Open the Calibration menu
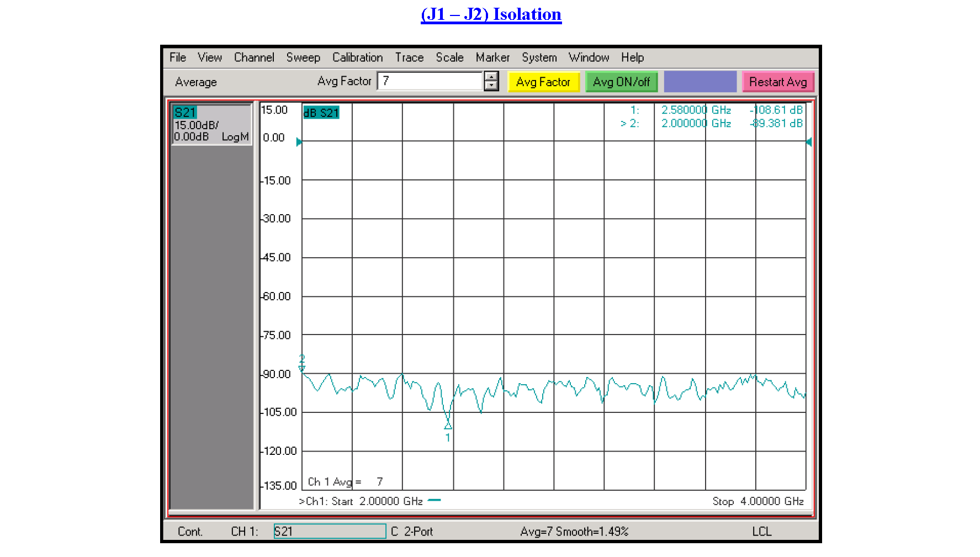 pyautogui.click(x=357, y=57)
